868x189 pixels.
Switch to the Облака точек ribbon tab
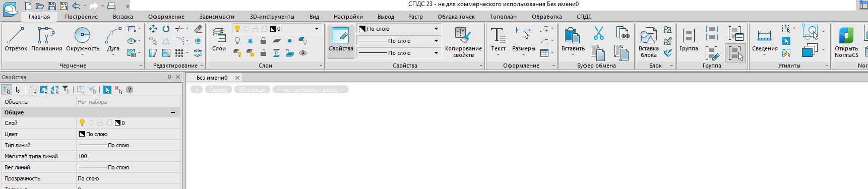(456, 17)
